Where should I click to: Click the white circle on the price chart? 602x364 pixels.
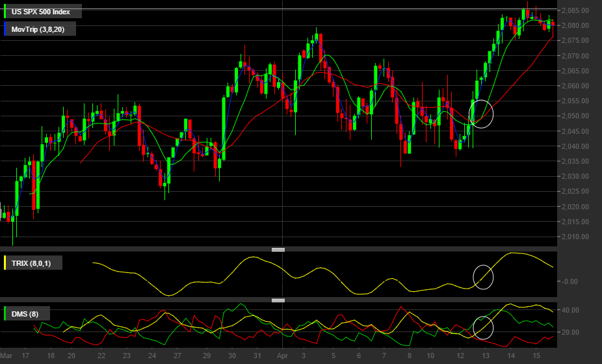tap(481, 114)
